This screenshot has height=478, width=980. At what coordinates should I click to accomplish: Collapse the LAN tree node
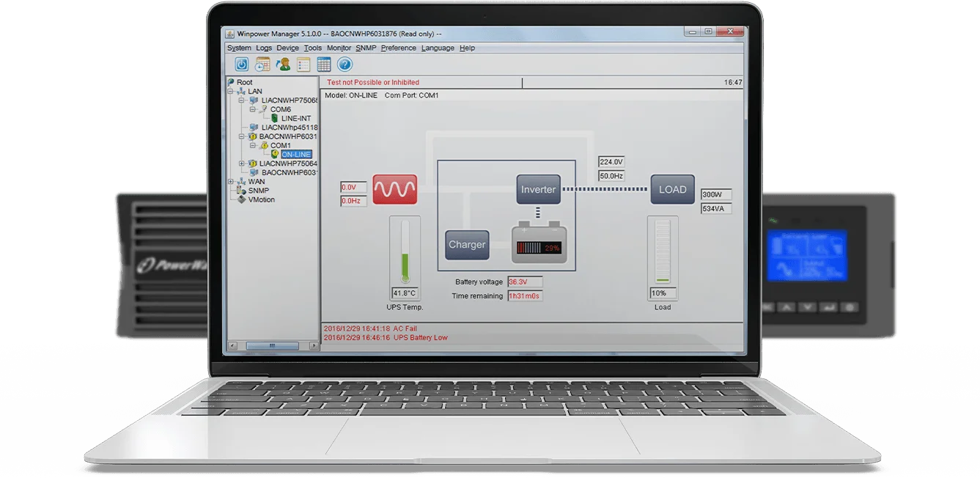click(x=232, y=92)
